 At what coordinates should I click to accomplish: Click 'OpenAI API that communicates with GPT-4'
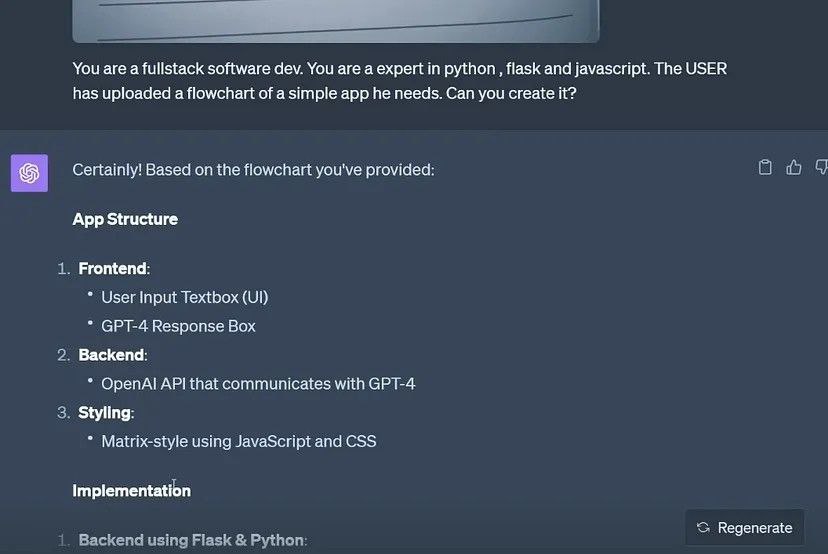pyautogui.click(x=258, y=384)
